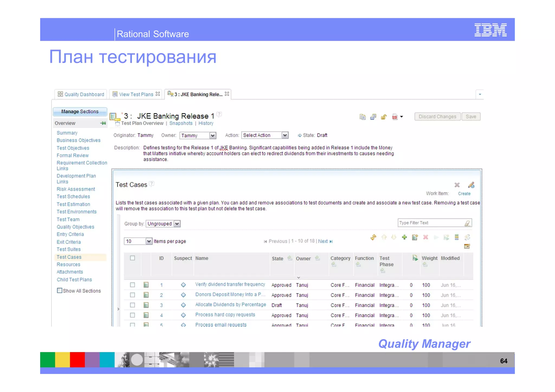
Task: Select Risk Assessment section in sidebar
Action: [x=76, y=189]
